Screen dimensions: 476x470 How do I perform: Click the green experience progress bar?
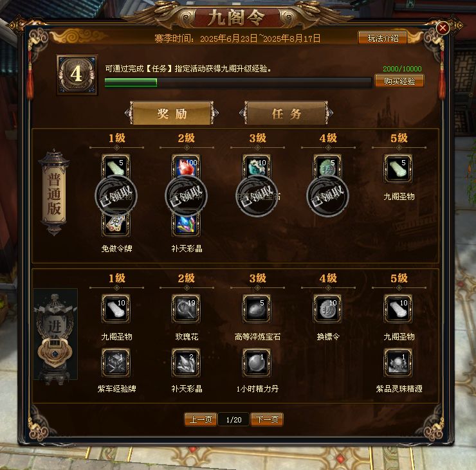point(238,82)
